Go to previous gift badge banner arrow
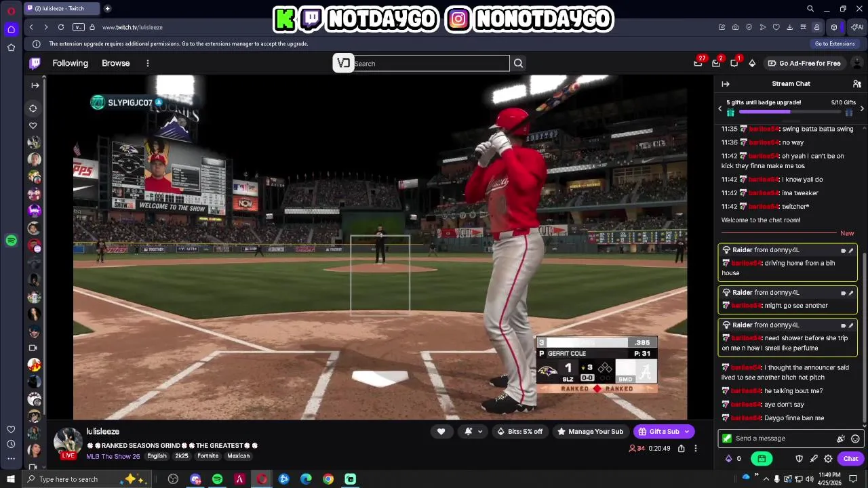 (720, 108)
